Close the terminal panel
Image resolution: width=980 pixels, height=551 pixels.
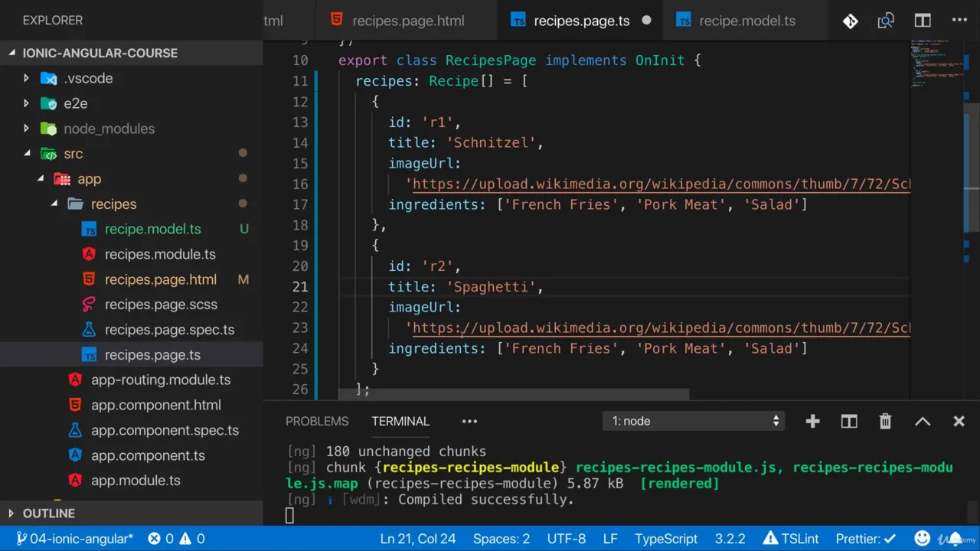[959, 421]
